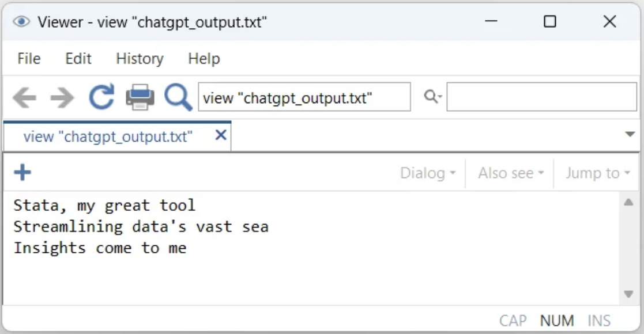
Task: Expand the Dialog dropdown
Action: point(428,173)
